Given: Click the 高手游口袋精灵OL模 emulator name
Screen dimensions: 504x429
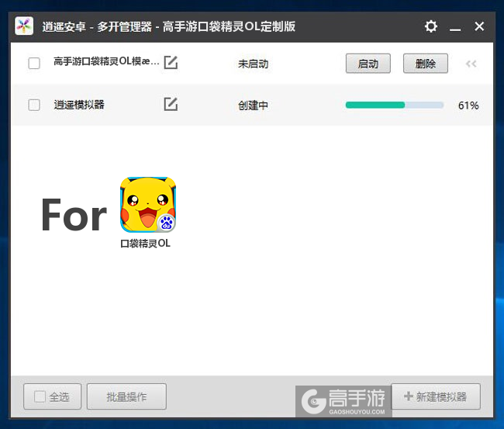Looking at the screenshot, I should (106, 61).
